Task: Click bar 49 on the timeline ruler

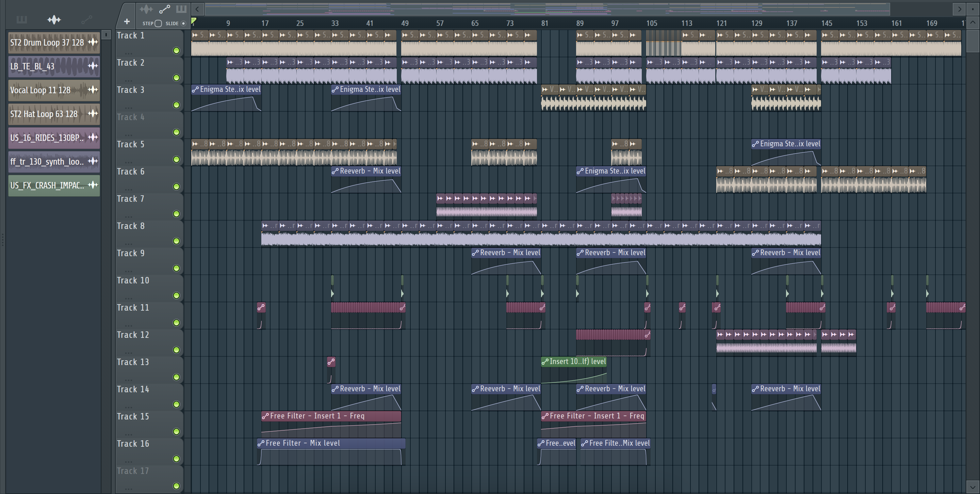Action: pyautogui.click(x=405, y=23)
